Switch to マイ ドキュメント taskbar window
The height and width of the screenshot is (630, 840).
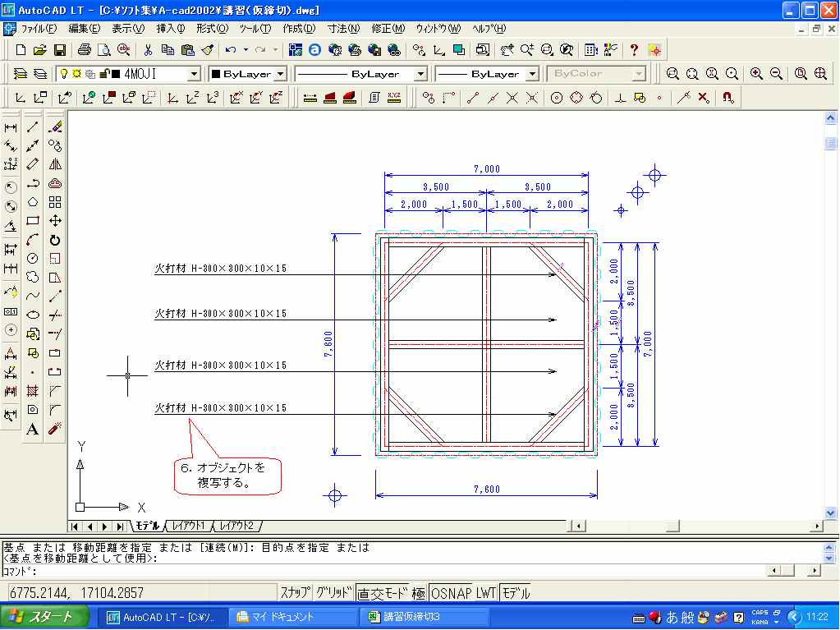[293, 618]
